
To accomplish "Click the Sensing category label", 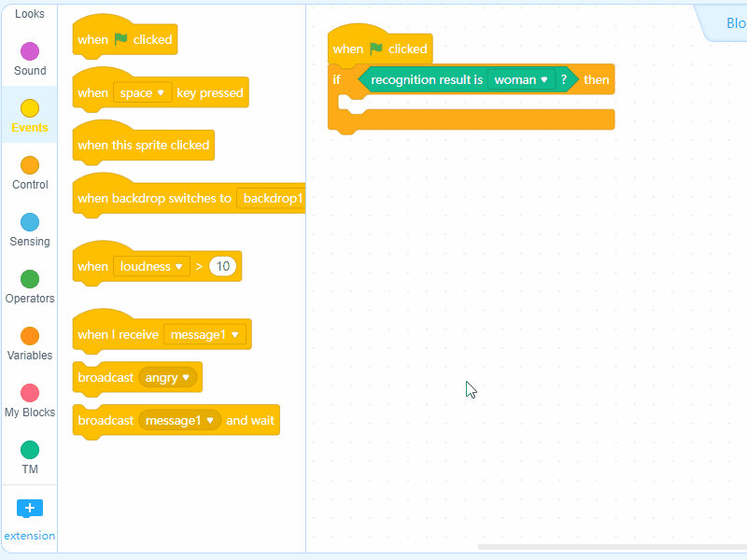I will pos(30,242).
